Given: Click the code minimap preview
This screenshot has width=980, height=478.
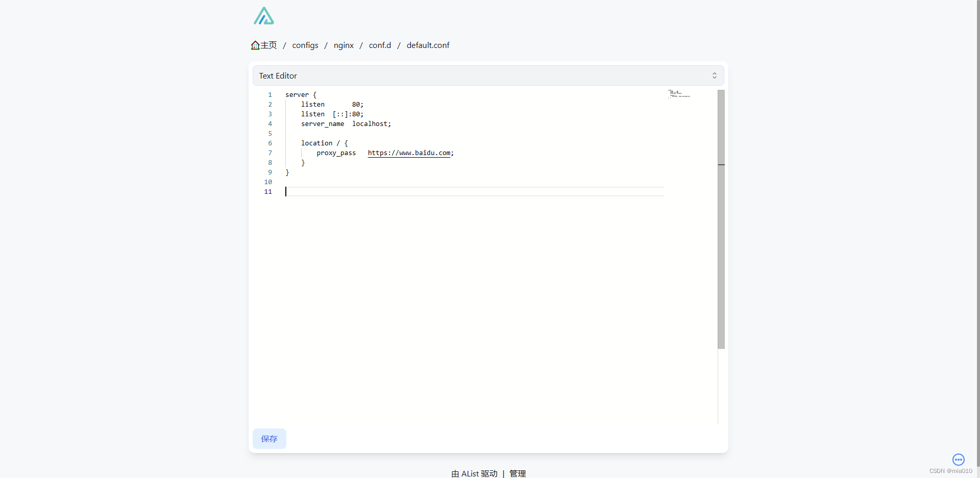Looking at the screenshot, I should pyautogui.click(x=679, y=94).
